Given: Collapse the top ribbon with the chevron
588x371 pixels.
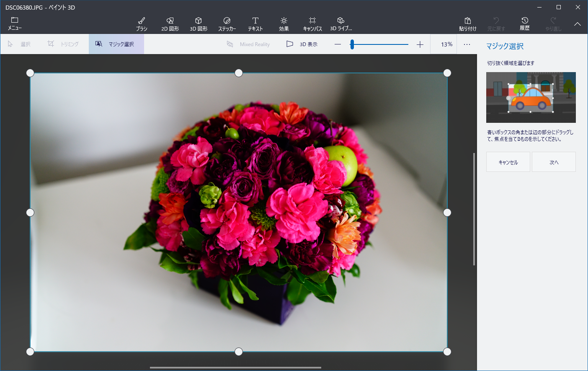Looking at the screenshot, I should [577, 24].
